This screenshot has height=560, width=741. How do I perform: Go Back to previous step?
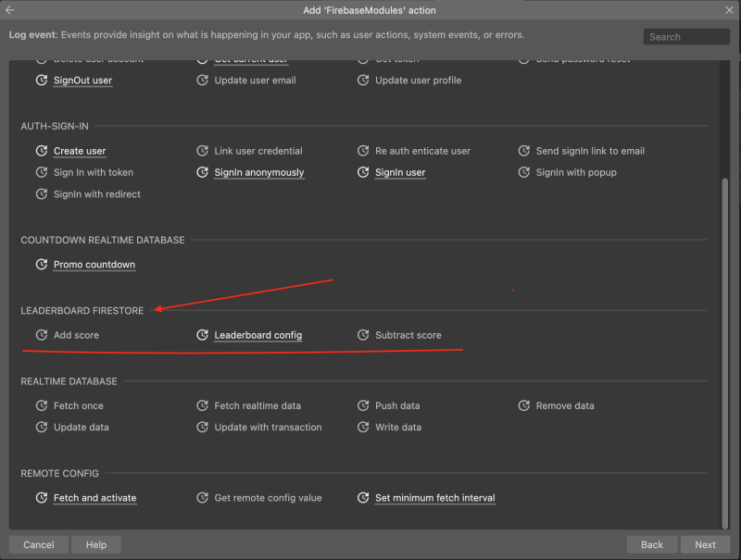(652, 544)
